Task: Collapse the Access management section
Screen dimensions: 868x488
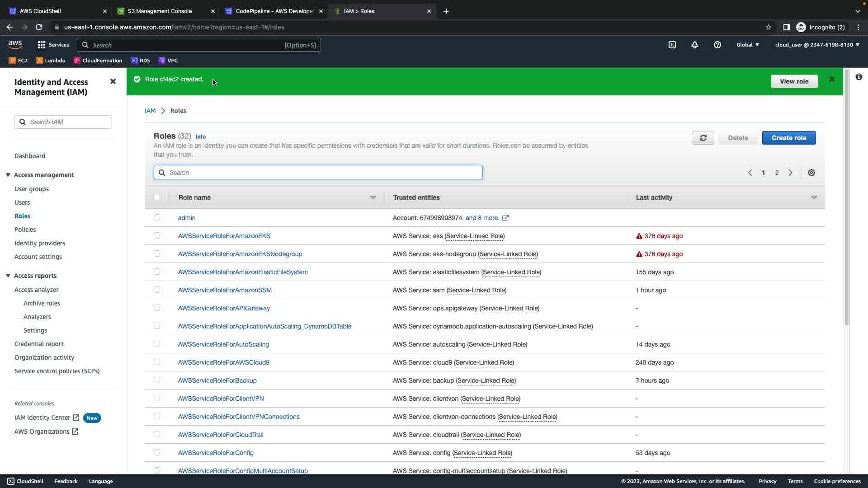Action: coord(8,175)
